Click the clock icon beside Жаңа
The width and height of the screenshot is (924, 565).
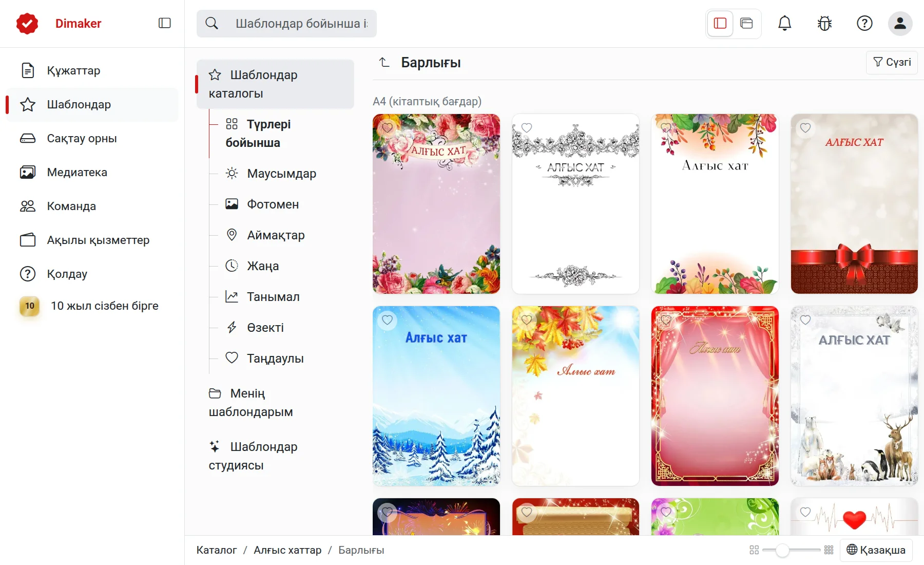pos(232,266)
